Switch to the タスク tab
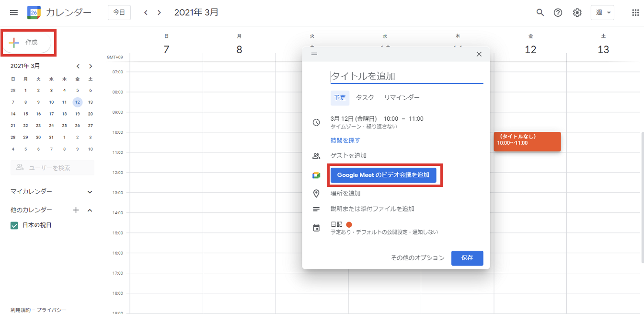This screenshot has height=314, width=644. pos(365,97)
